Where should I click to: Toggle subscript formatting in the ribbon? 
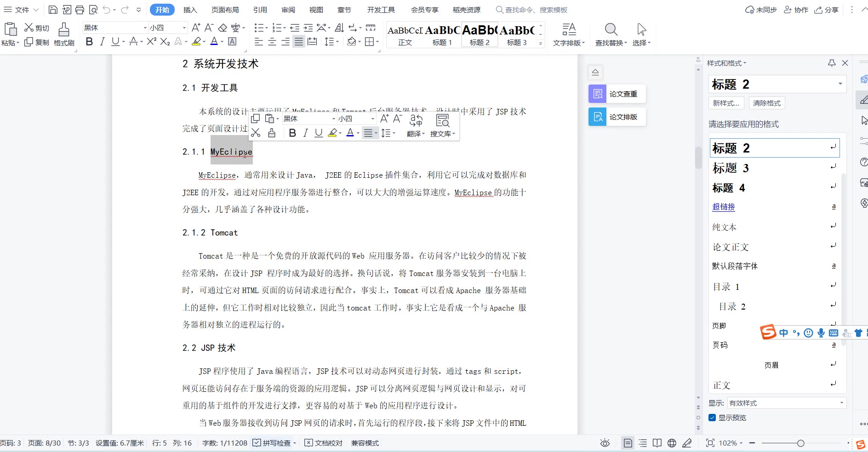pos(165,42)
